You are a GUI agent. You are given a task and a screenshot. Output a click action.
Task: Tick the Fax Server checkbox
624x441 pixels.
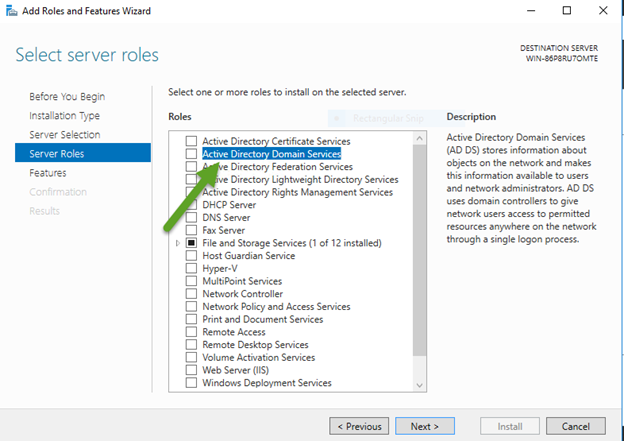tap(191, 230)
